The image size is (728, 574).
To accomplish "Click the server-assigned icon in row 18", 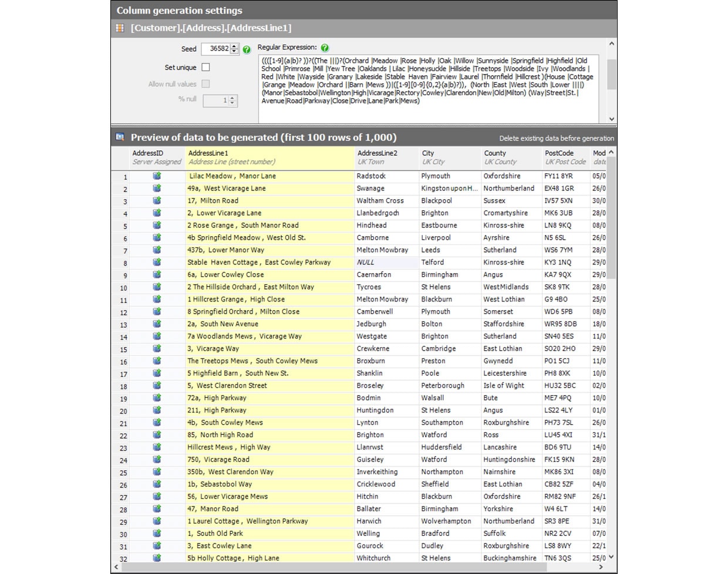I will point(157,385).
